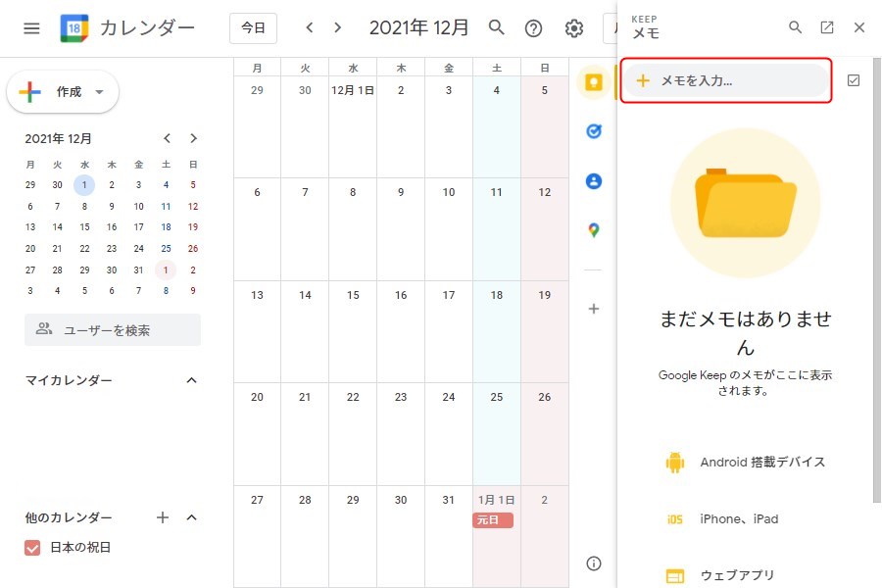
Task: Collapse the 他のカレンダー section
Action: 192,517
